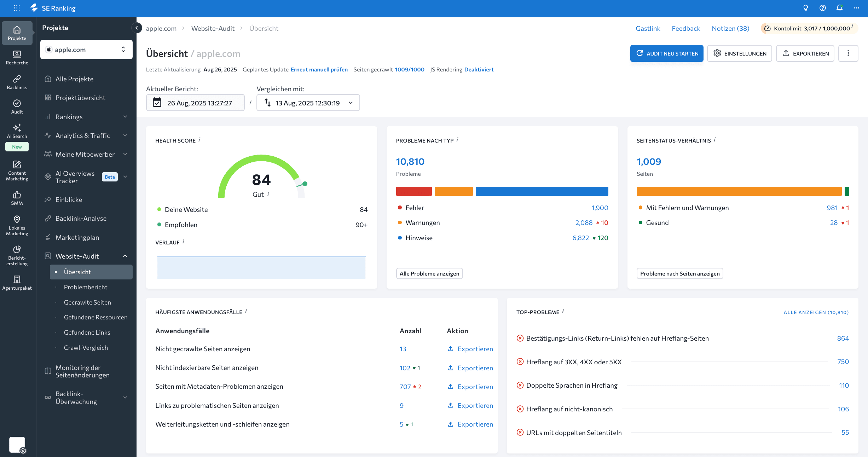Open Content Marketing in the left rail

[17, 170]
